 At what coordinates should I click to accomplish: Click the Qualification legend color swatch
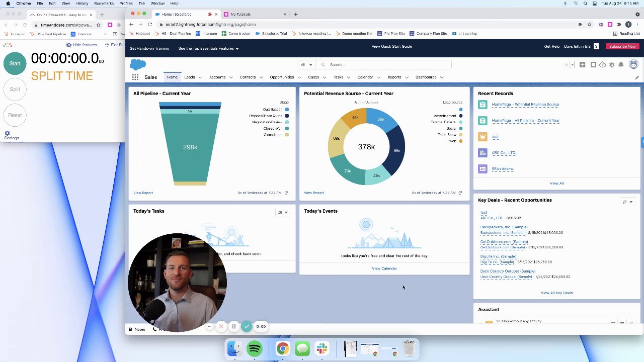tap(287, 110)
